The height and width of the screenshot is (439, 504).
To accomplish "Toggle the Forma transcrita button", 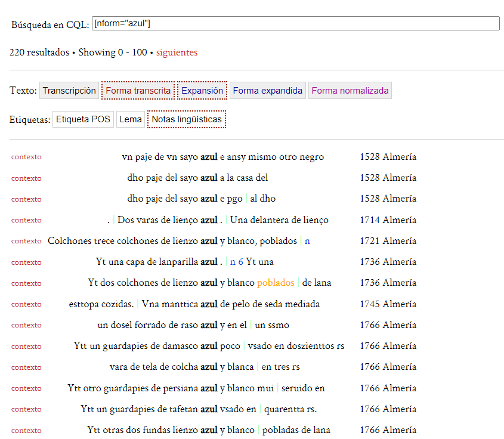I will click(x=138, y=91).
